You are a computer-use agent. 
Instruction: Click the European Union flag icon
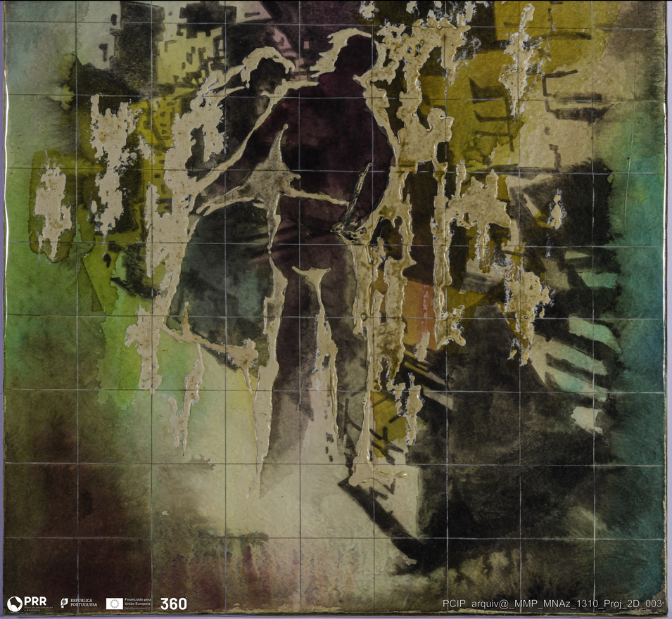[x=115, y=604]
